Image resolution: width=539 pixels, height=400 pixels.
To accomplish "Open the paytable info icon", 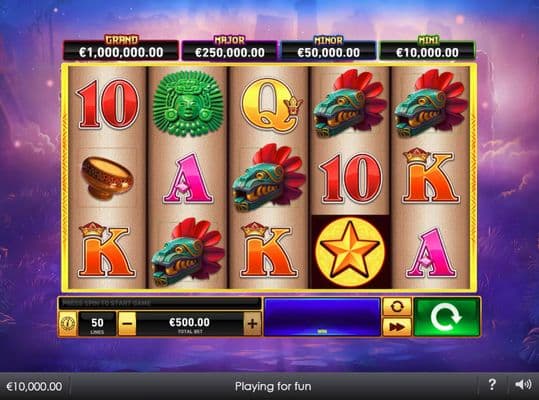I will (x=68, y=323).
